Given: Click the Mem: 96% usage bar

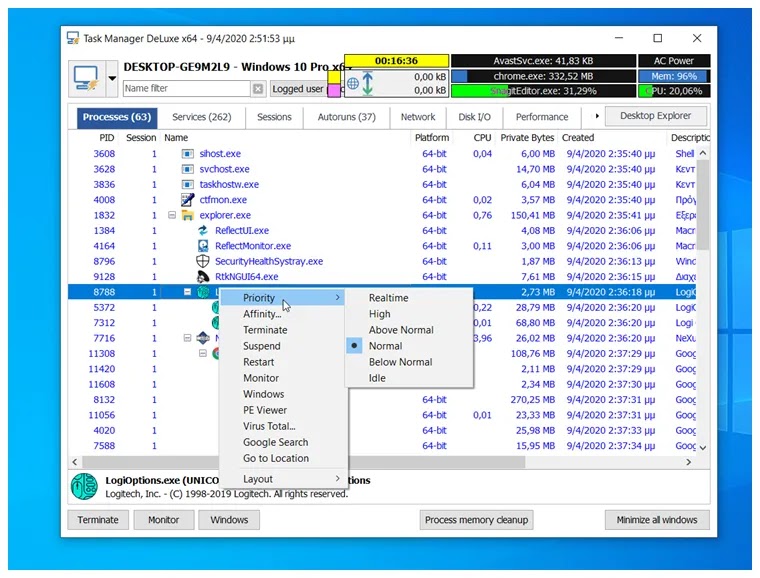Looking at the screenshot, I should (x=674, y=76).
